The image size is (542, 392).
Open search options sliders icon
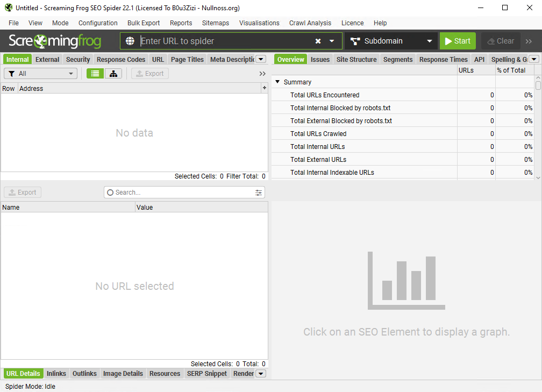(258, 193)
